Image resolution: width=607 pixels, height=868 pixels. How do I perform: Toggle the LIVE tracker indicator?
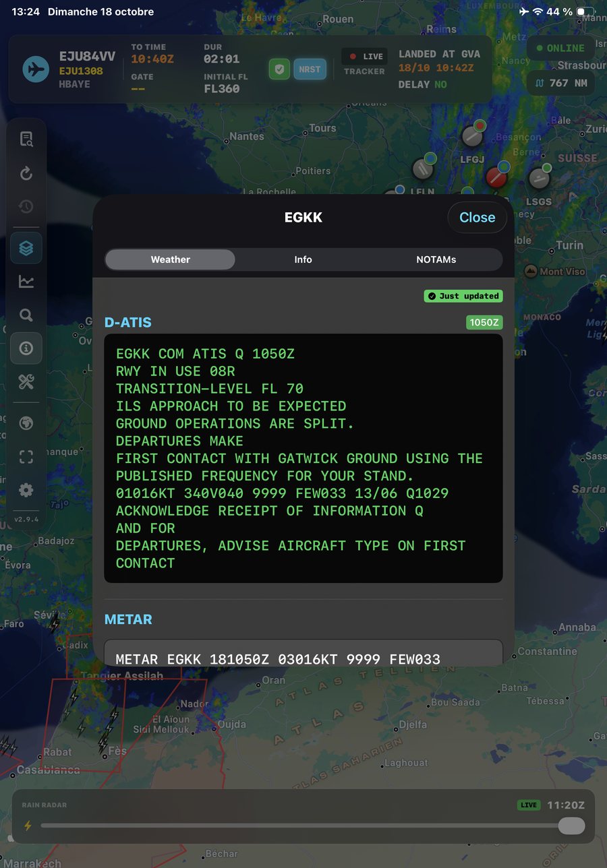click(x=364, y=57)
